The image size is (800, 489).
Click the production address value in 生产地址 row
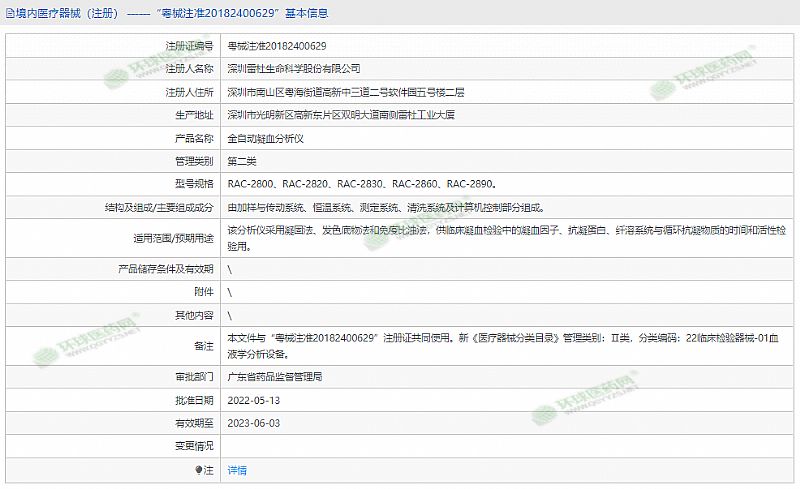[x=341, y=115]
